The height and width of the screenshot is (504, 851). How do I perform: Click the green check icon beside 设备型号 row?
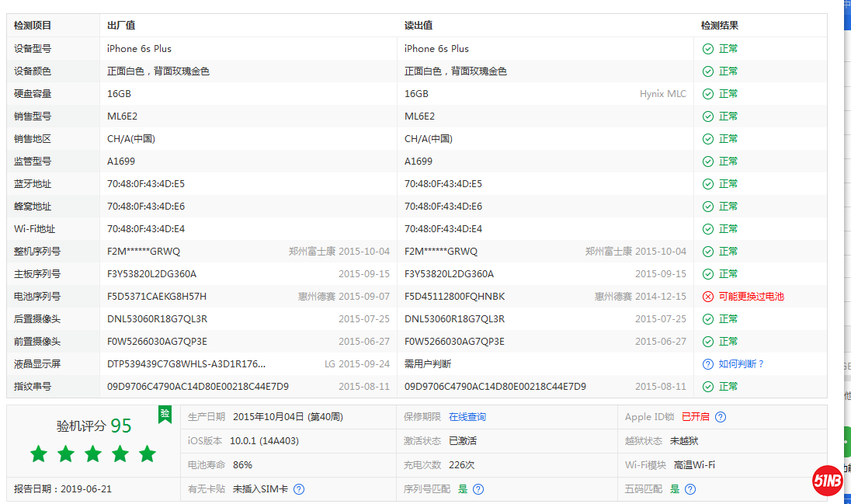coord(707,48)
